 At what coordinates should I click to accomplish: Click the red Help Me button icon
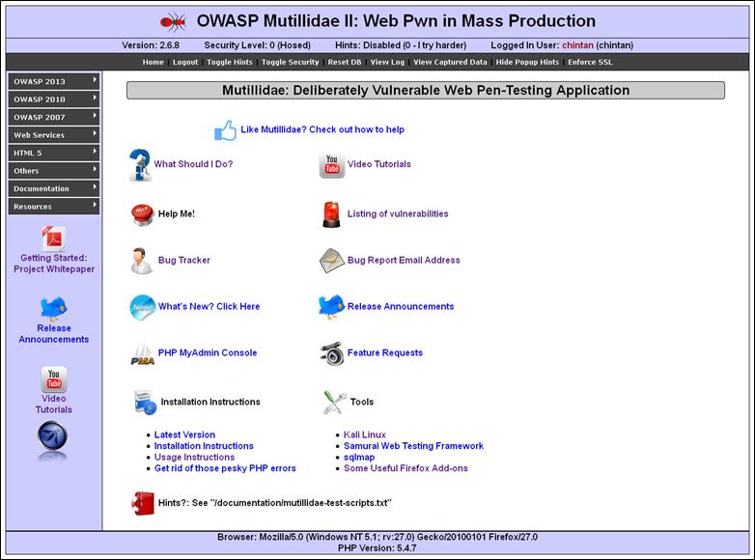pyautogui.click(x=142, y=214)
